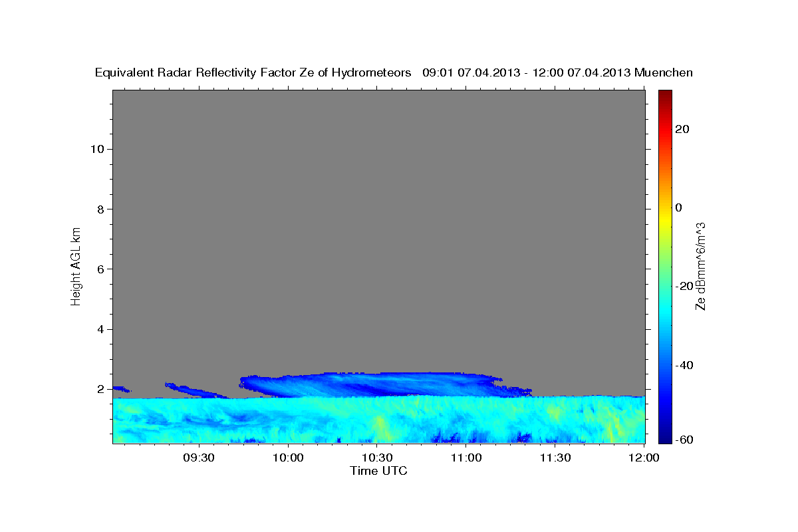Screen dimensions: 798x532
Task: Select the 12:00 time tick label
Action: 644,458
